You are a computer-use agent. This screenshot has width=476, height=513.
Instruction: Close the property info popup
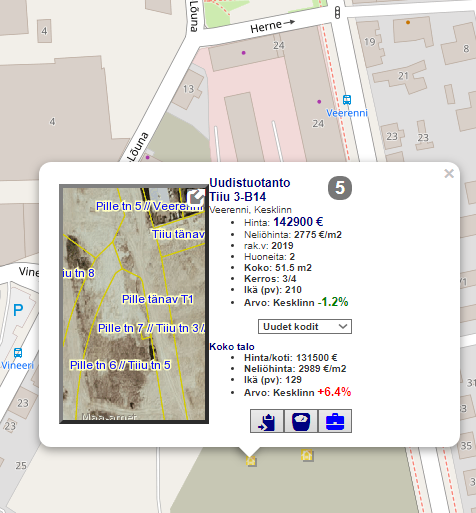pos(449,174)
